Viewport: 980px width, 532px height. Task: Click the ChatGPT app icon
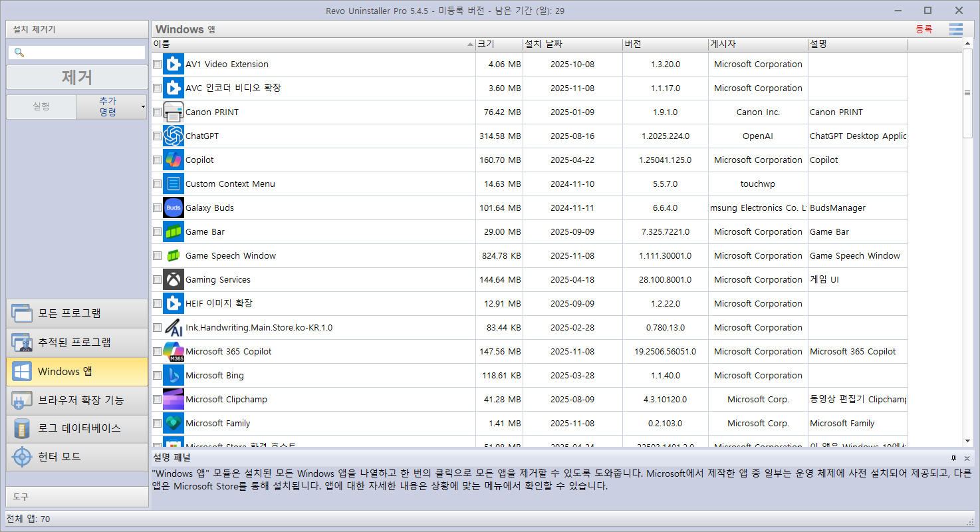point(174,136)
